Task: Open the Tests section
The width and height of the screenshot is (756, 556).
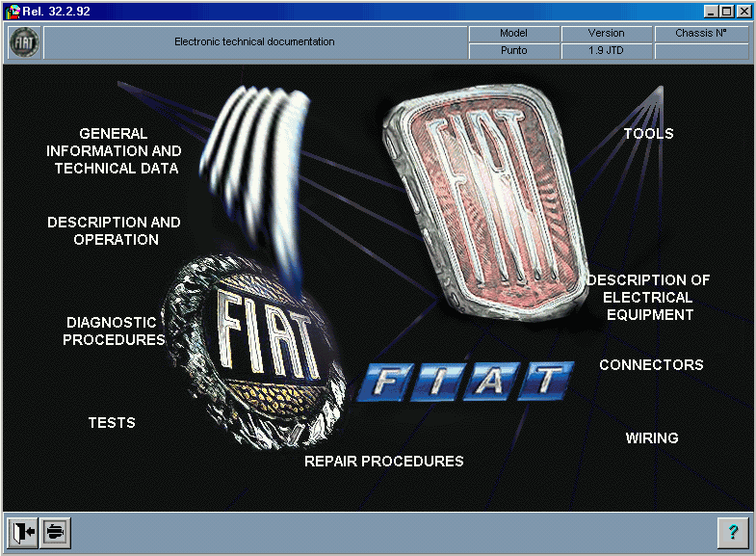Action: (x=112, y=423)
